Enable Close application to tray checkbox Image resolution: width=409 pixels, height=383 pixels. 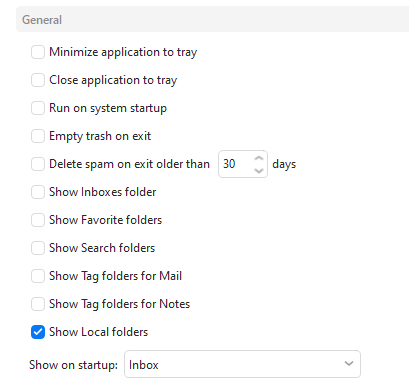[x=38, y=80]
